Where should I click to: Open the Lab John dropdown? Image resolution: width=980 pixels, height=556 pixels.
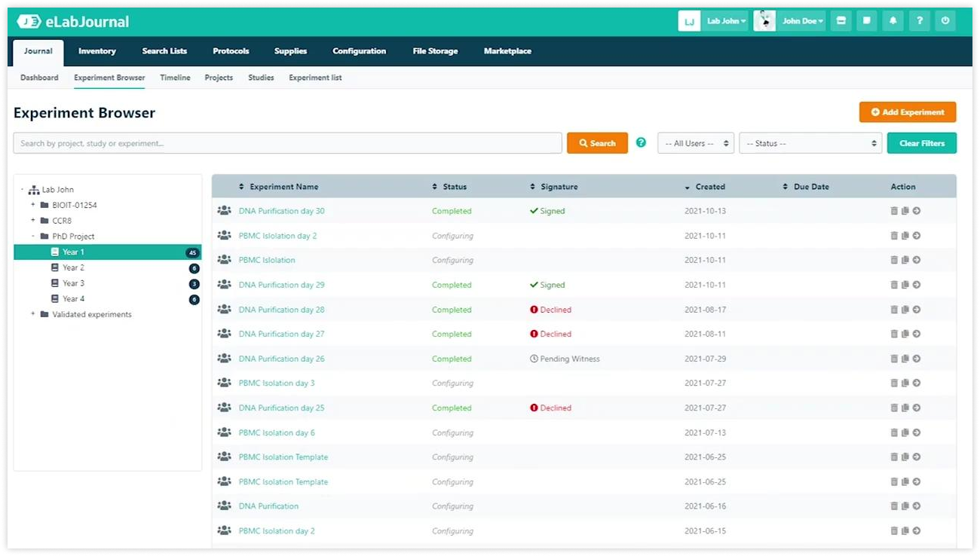point(727,21)
